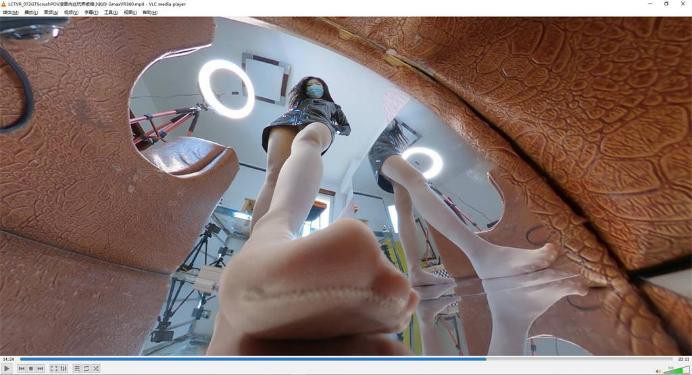Show extended settings and effects dialog
This screenshot has height=375, width=692.
coord(63,368)
